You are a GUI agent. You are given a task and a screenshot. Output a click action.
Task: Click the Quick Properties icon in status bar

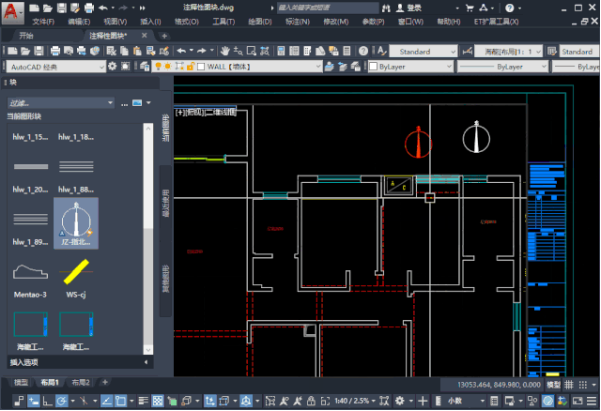494,401
